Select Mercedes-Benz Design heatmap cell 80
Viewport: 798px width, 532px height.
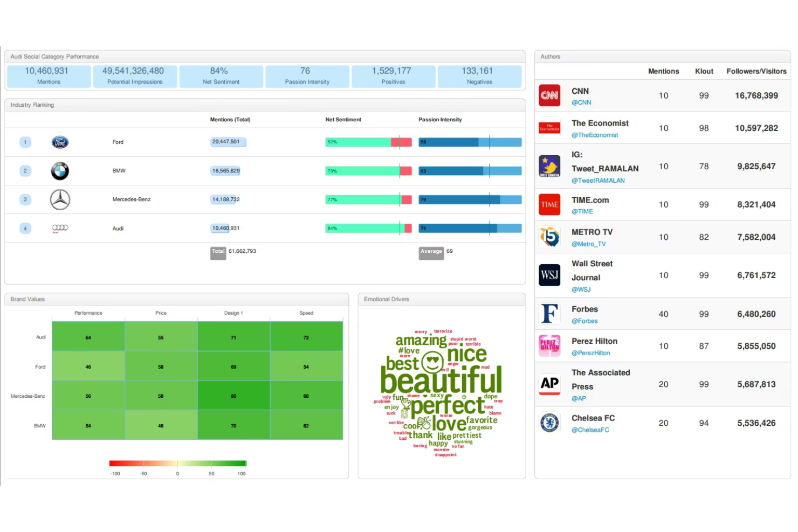233,396
